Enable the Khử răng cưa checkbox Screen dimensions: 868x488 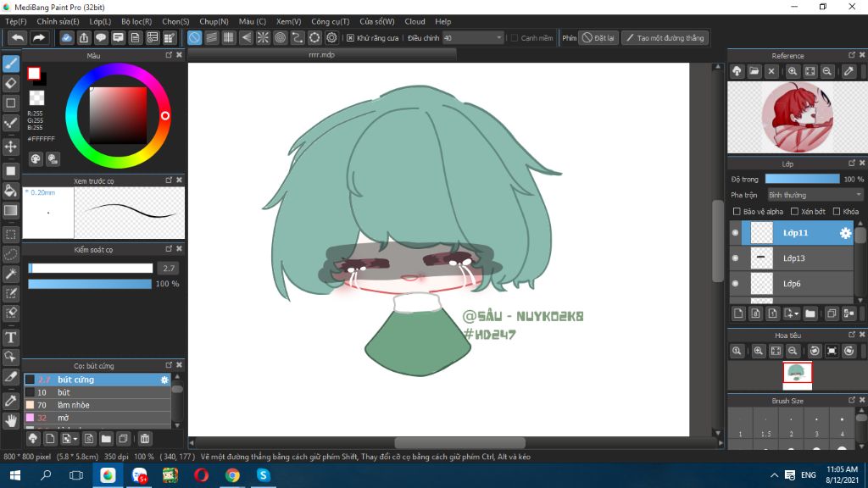(350, 37)
